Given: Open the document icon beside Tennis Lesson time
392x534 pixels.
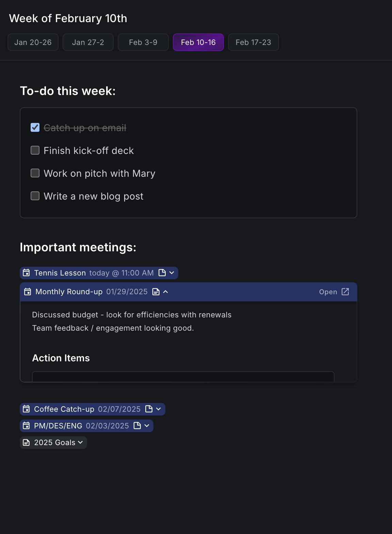Looking at the screenshot, I should (162, 272).
